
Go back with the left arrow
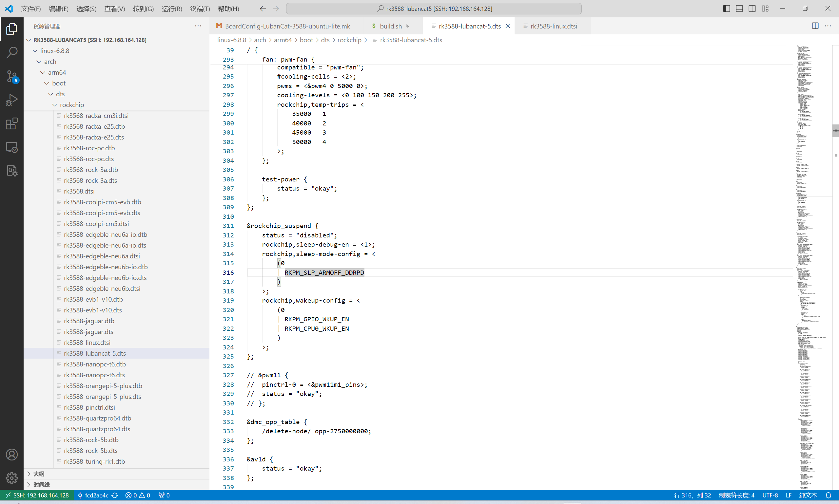pyautogui.click(x=263, y=9)
